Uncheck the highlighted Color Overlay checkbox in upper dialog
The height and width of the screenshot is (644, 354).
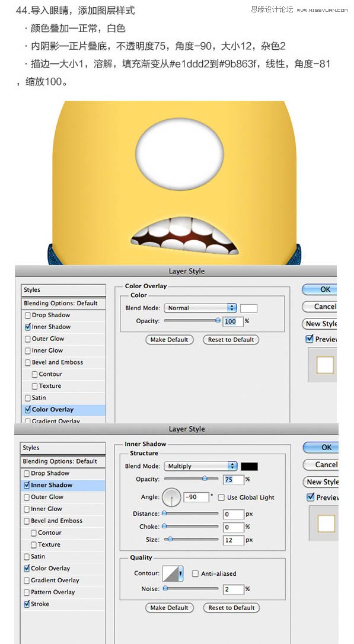[x=27, y=410]
